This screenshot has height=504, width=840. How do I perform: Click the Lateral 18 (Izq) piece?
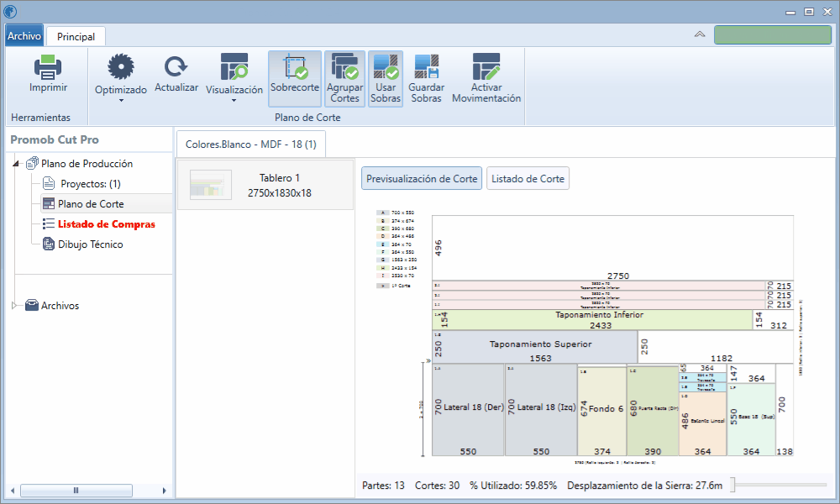(x=541, y=410)
